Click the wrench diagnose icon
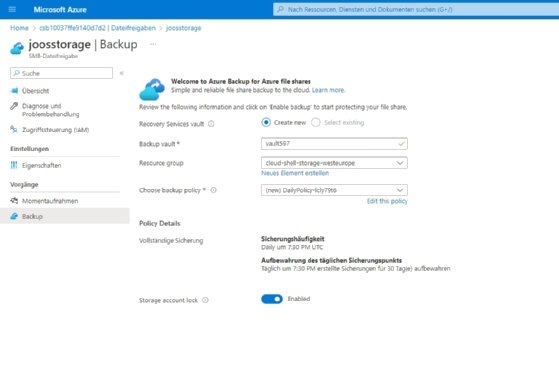The image size is (559, 392). click(x=14, y=106)
